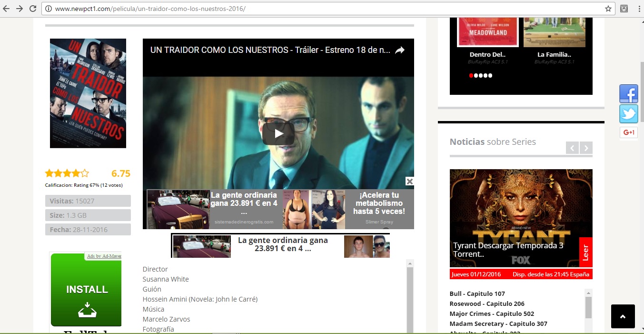Click the black back-to-top arrow button
Image resolution: width=644 pixels, height=334 pixels.
pyautogui.click(x=623, y=316)
